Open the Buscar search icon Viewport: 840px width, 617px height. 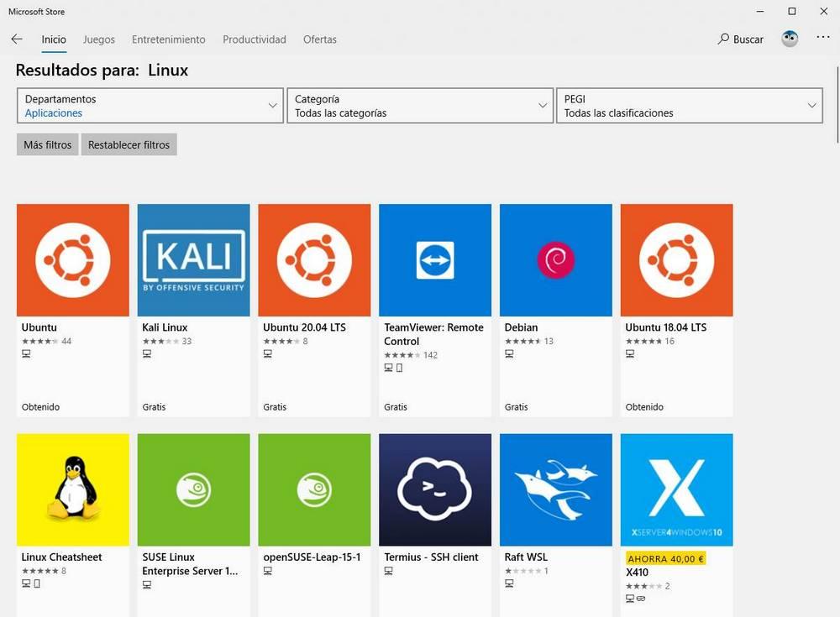(724, 39)
